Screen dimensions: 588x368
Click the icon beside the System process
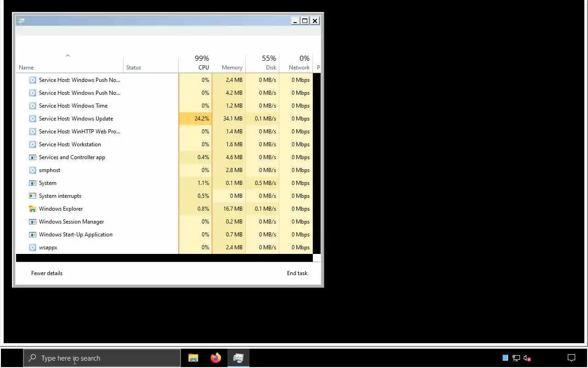32,183
